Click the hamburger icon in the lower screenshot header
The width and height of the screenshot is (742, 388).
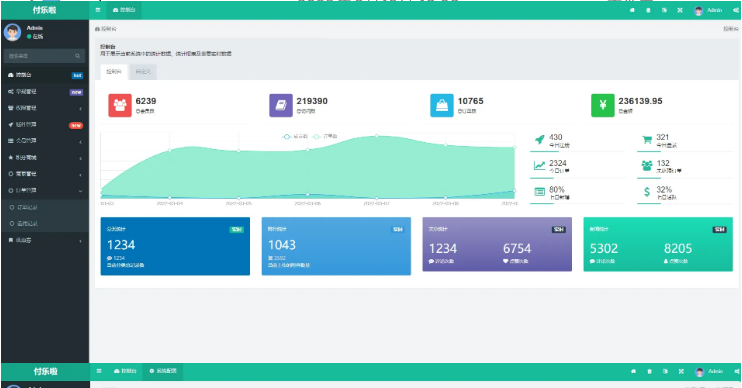click(98, 371)
